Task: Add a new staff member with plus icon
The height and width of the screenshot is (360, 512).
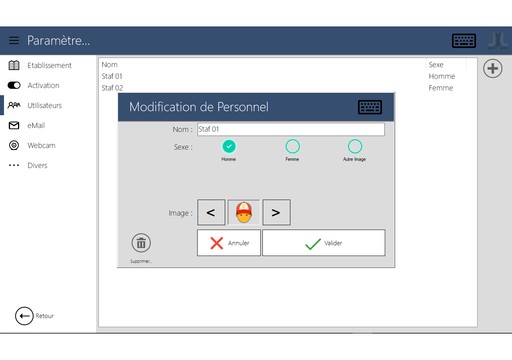Action: tap(493, 69)
